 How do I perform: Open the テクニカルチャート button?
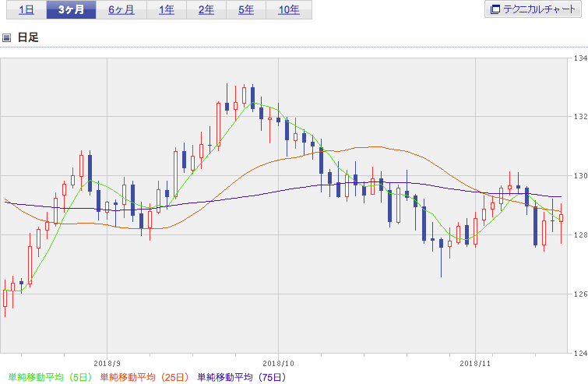(x=533, y=9)
